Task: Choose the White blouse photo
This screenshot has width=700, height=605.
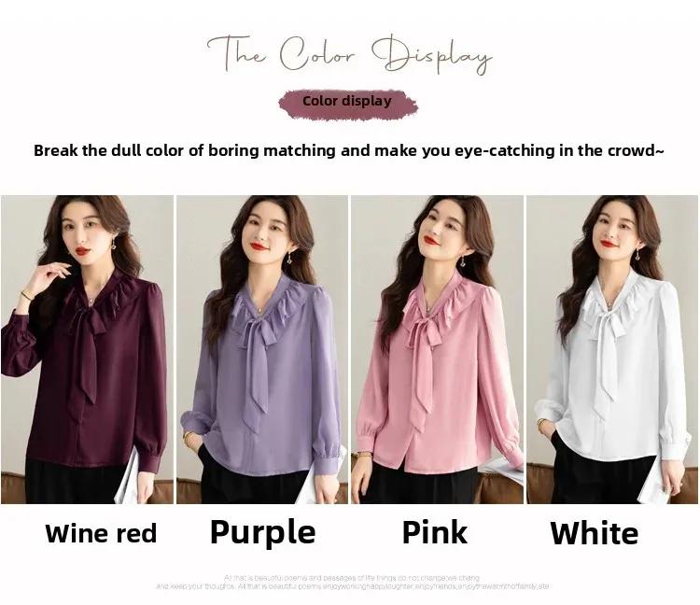Action: click(612, 349)
